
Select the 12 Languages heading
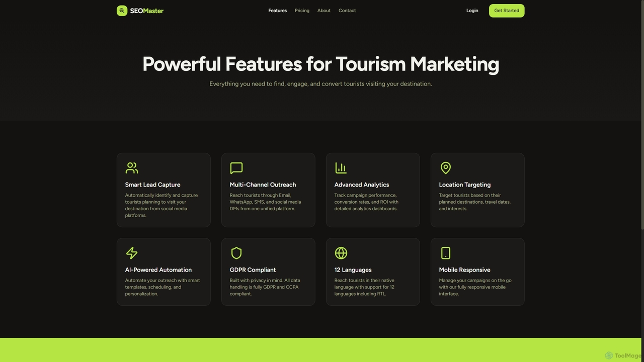pos(353,269)
